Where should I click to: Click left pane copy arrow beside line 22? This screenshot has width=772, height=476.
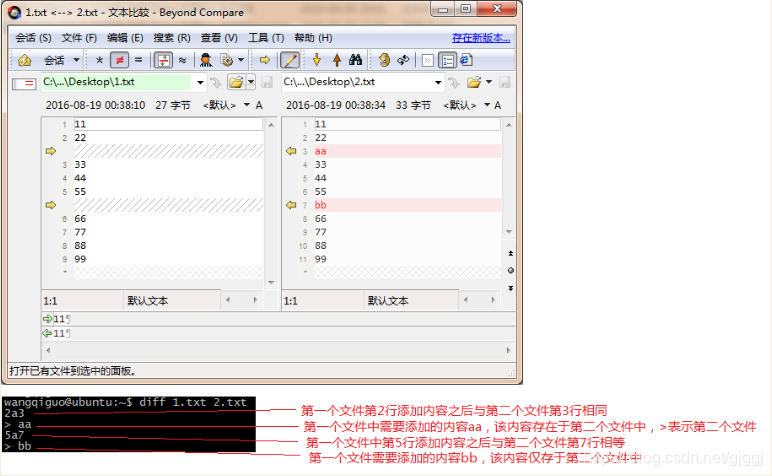tap(51, 151)
